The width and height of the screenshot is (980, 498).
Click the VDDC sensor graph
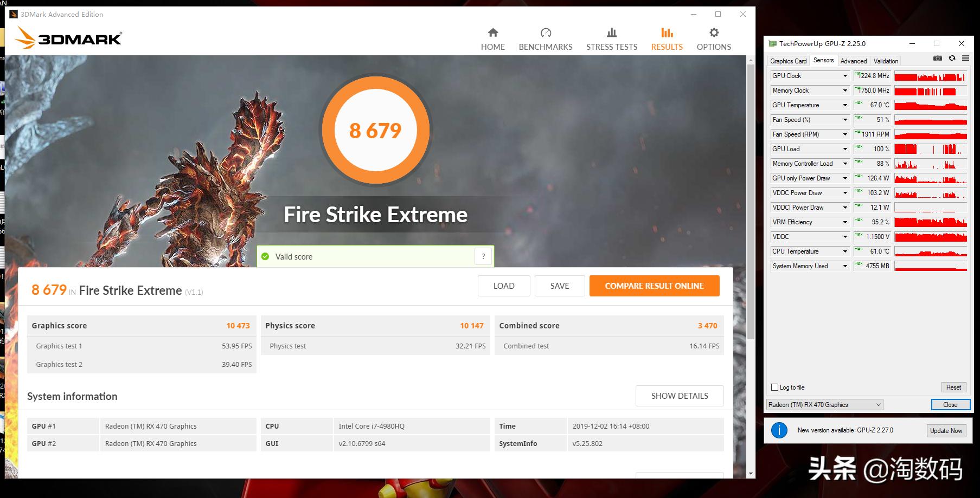click(931, 237)
